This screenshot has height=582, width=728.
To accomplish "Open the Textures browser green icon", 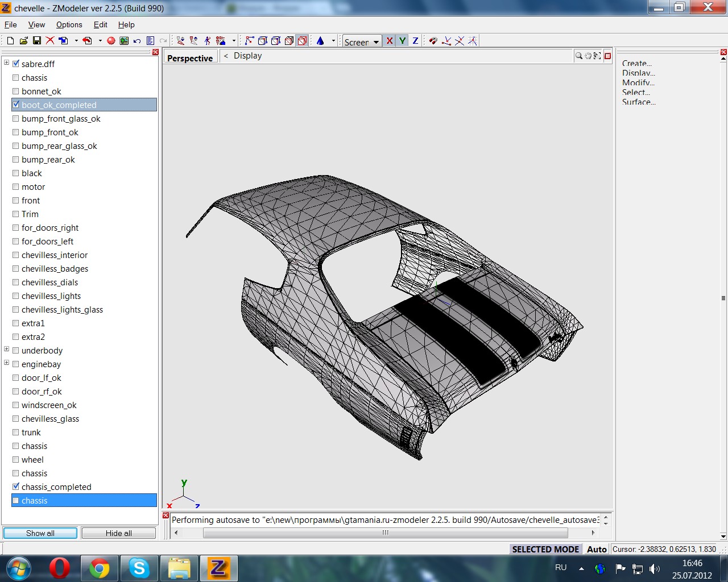I will pos(124,40).
